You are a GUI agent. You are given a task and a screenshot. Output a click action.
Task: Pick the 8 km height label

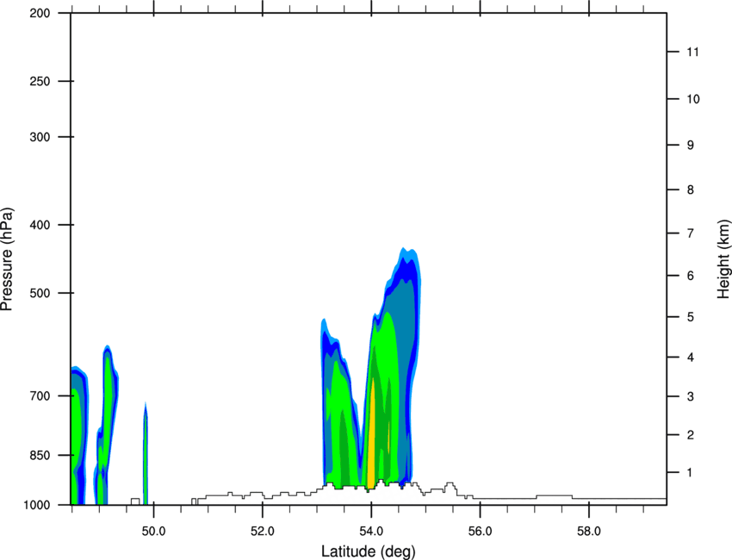tap(691, 190)
